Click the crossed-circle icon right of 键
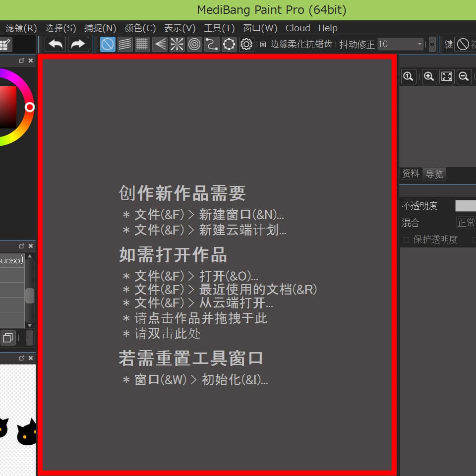 coord(463,44)
